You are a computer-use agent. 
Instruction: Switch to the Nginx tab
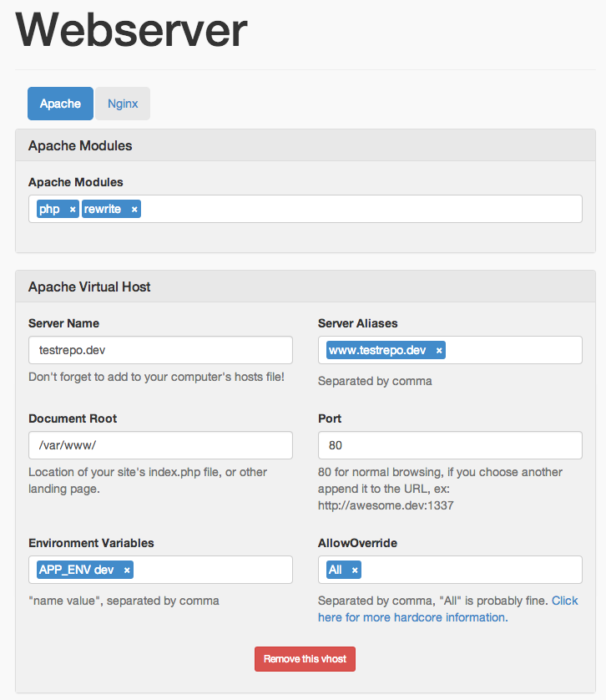(x=123, y=104)
